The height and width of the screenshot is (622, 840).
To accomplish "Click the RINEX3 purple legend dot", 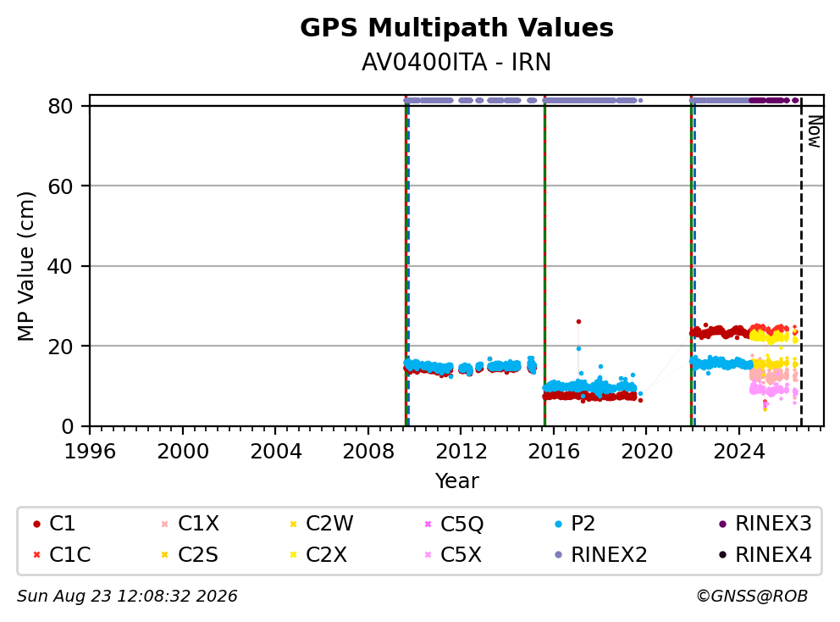I will point(722,524).
